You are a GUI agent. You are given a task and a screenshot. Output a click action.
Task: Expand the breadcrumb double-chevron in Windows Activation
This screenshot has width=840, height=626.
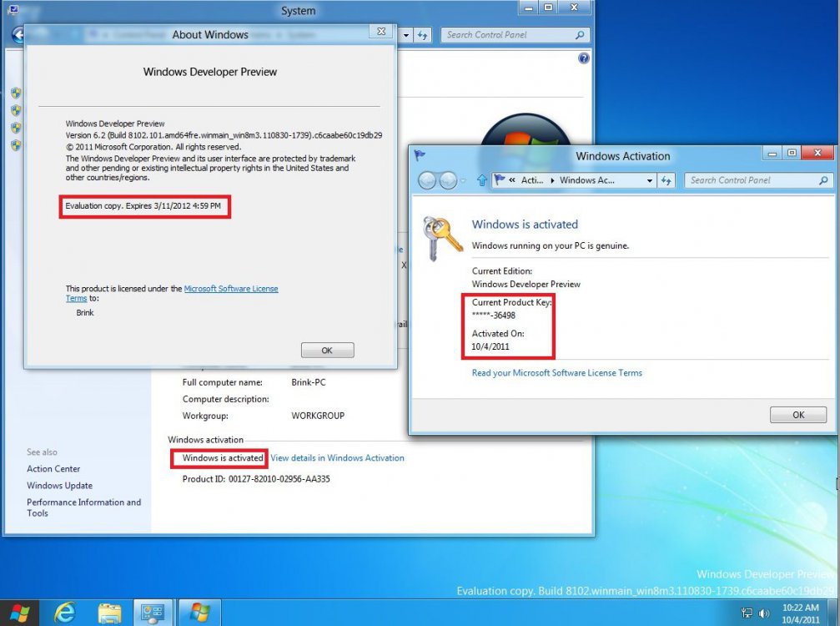tap(512, 180)
